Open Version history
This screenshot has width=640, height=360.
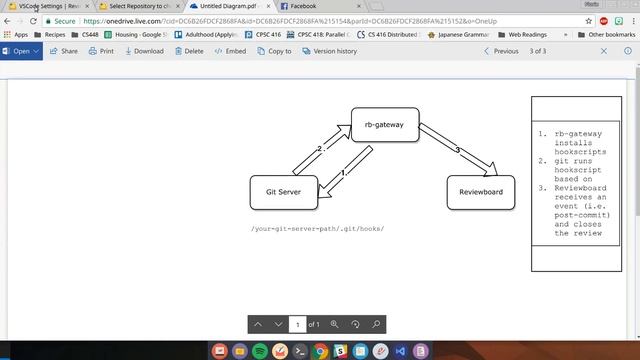330,51
